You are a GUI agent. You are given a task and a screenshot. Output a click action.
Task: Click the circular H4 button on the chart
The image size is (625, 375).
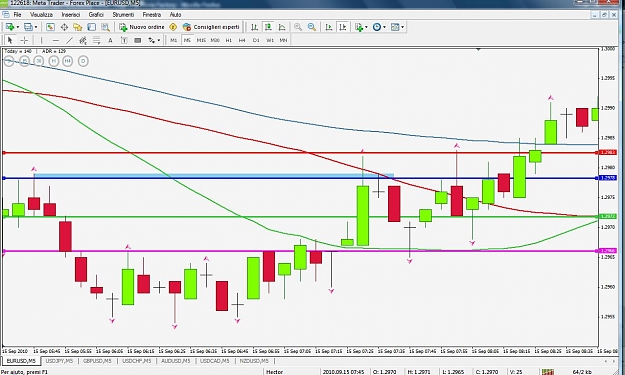pyautogui.click(x=68, y=61)
